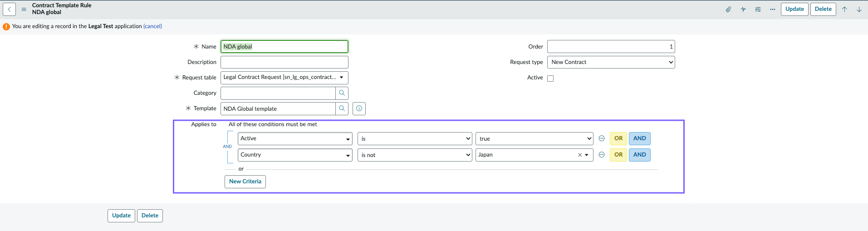Preview Template record via info icon

click(359, 108)
